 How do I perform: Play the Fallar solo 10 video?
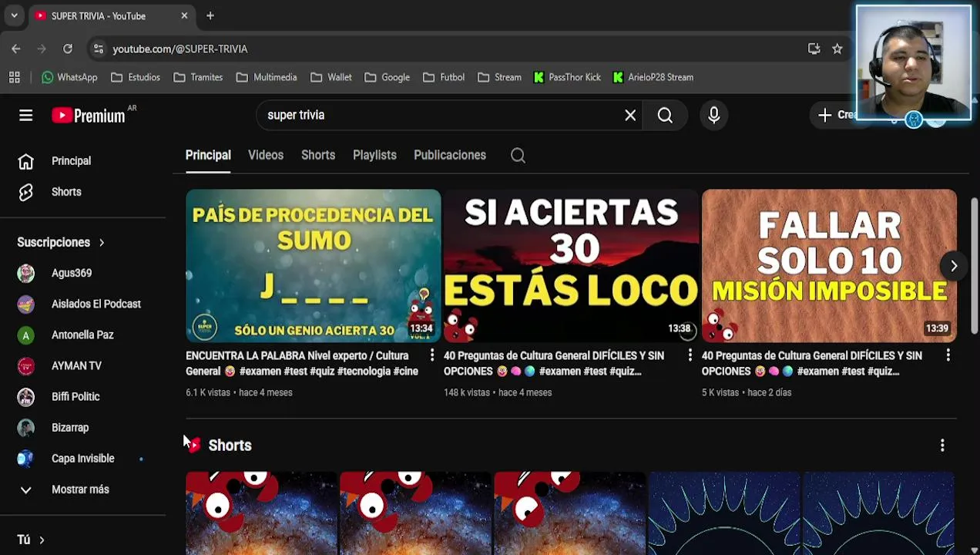829,265
